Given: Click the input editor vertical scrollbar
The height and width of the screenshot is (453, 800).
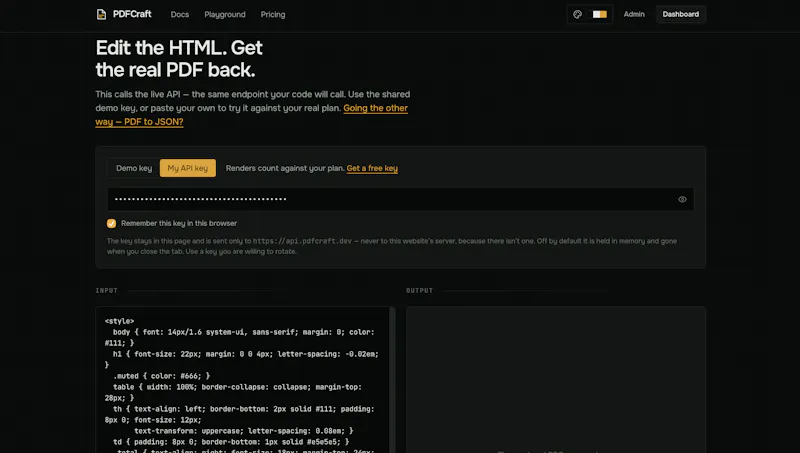Looking at the screenshot, I should click(392, 380).
